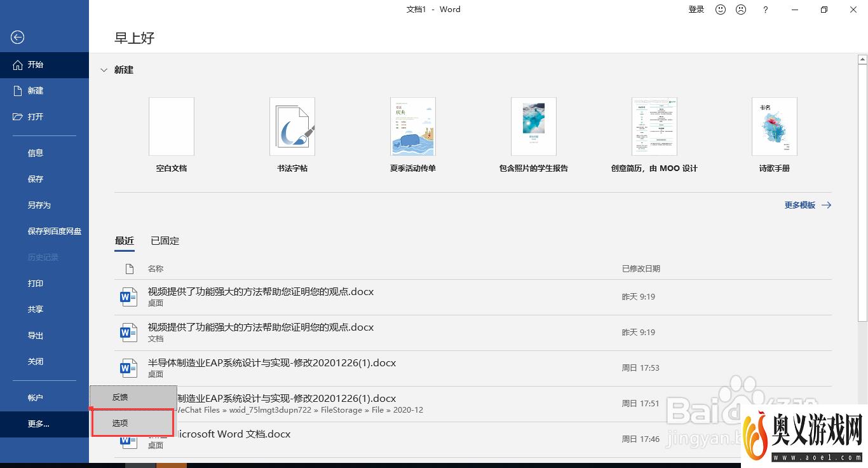Choose 选项 from the popup menu
Image resolution: width=868 pixels, height=468 pixels.
pos(133,423)
